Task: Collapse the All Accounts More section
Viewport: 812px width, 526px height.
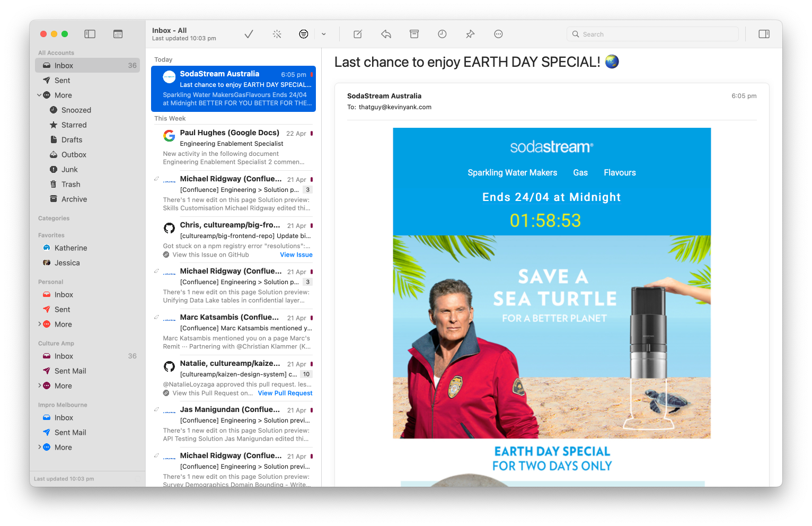Action: 39,95
